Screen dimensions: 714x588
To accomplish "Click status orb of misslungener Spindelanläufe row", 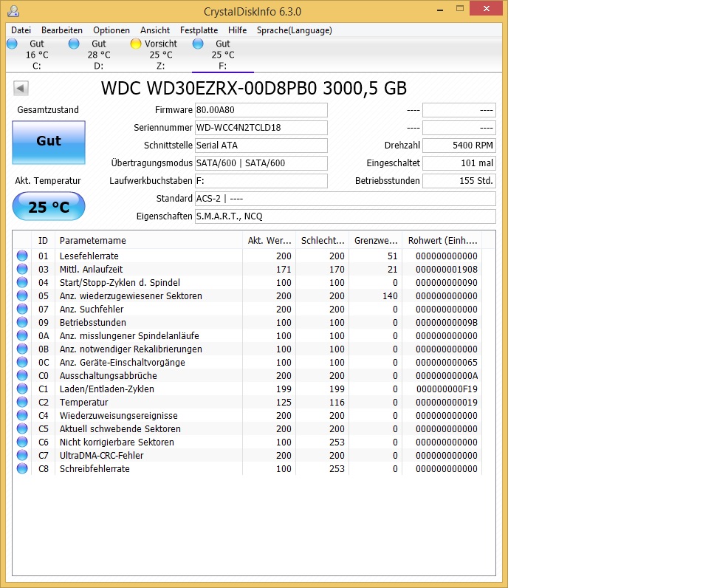I will point(22,335).
